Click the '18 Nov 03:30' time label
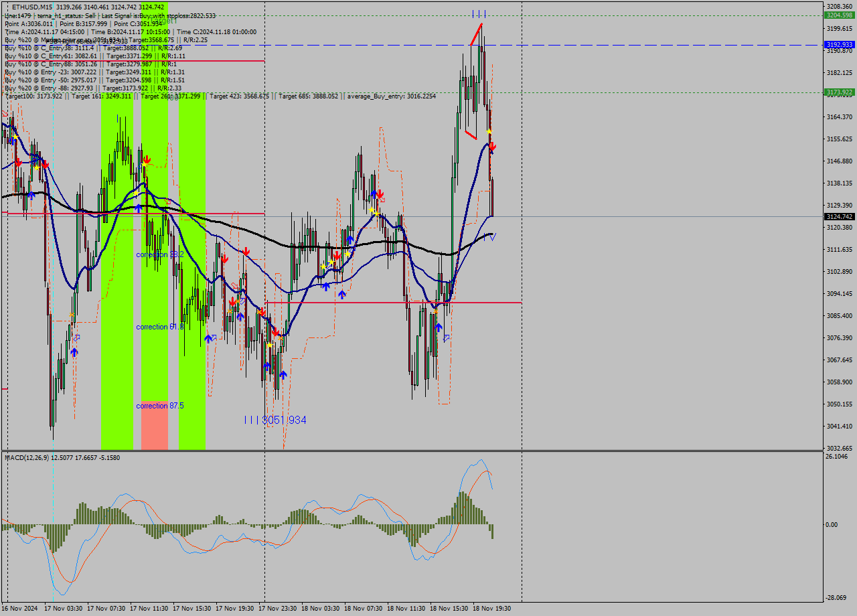 tap(321, 609)
